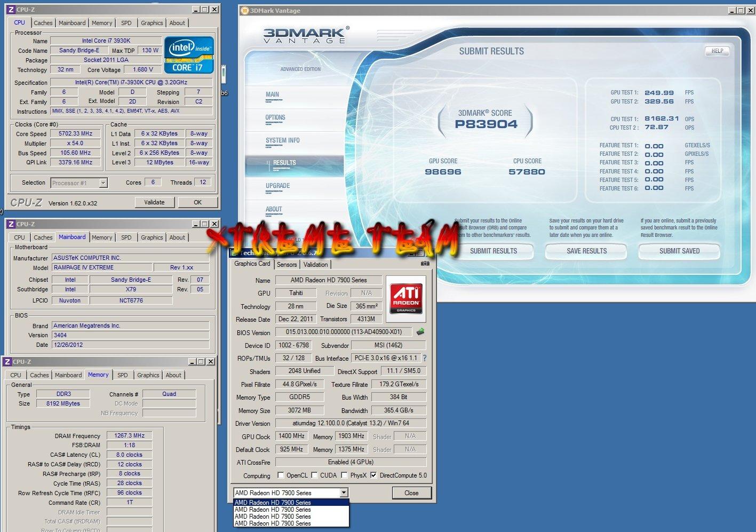Switch to Caches tab in top CPU-Z window
Screen dimensions: 756x532
[43, 23]
